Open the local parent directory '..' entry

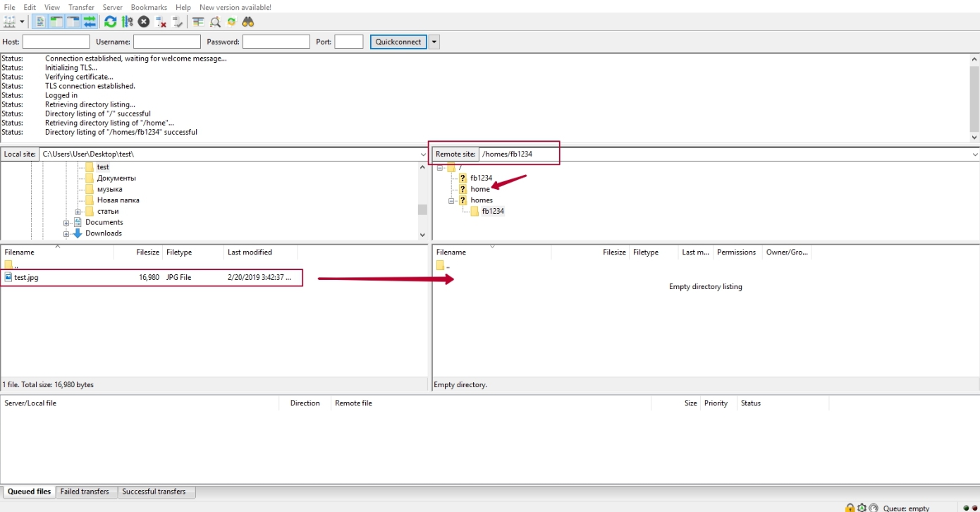pos(11,265)
